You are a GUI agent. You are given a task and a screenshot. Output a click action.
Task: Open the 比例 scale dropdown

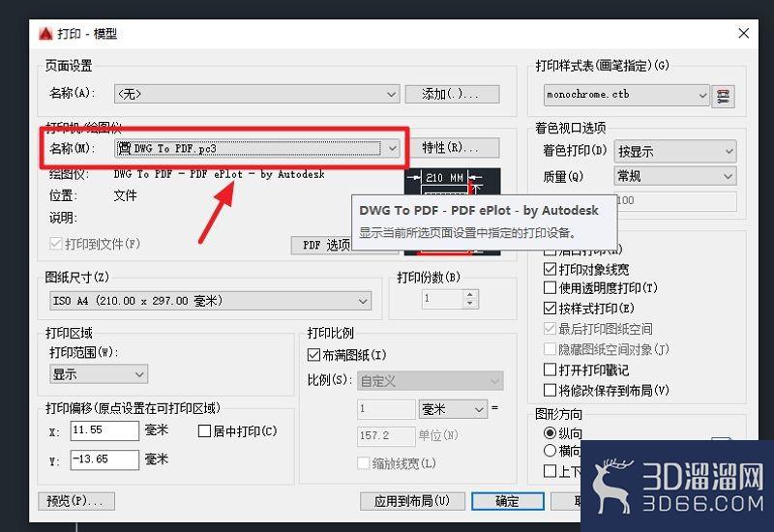[x=430, y=381]
